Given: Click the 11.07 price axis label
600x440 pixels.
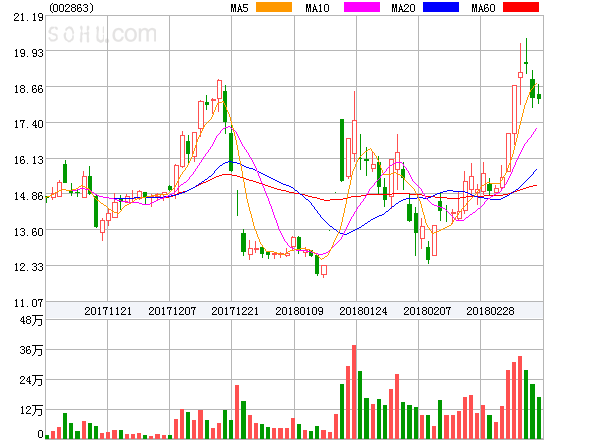Looking at the screenshot, I should (x=29, y=303).
